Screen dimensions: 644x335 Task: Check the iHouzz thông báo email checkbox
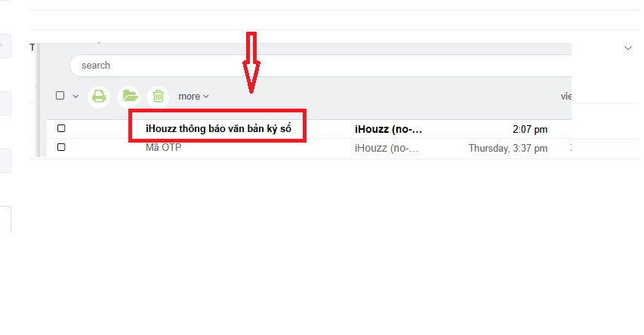(x=61, y=128)
